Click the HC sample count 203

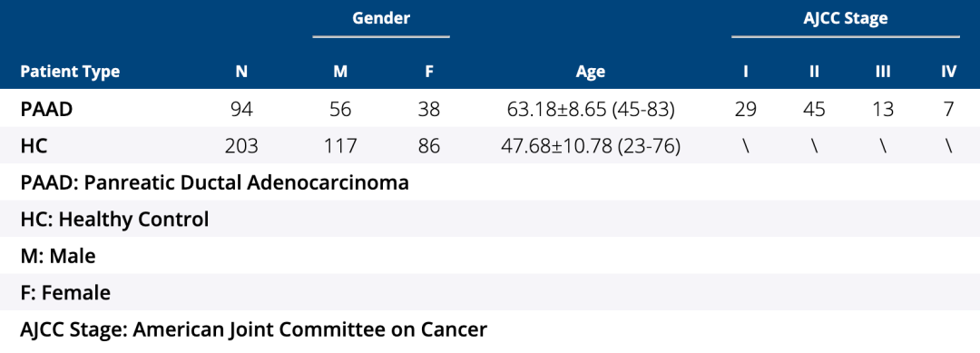[242, 146]
